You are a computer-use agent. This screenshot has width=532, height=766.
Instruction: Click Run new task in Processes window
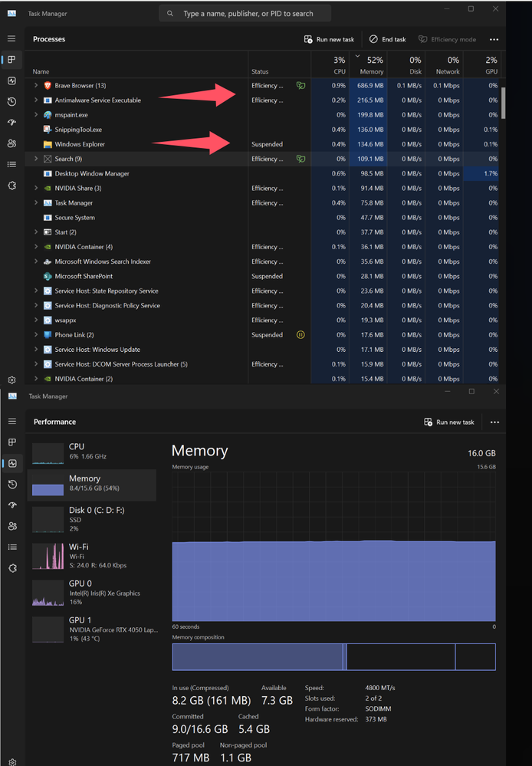click(x=330, y=39)
